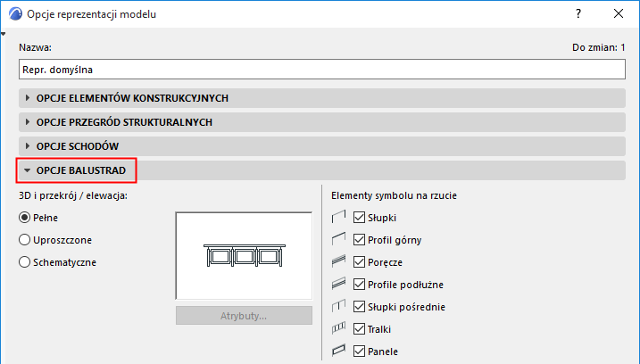This screenshot has height=364, width=640.
Task: Click the Poręcze handrail symbol icon
Action: (338, 262)
